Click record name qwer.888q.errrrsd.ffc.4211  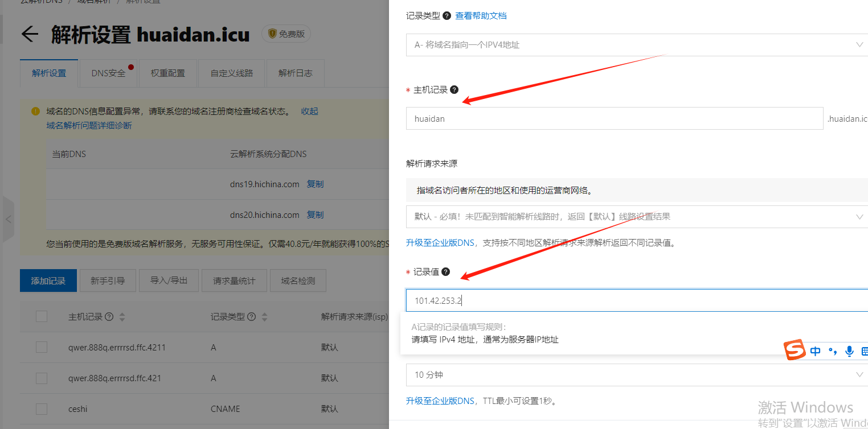(117, 347)
